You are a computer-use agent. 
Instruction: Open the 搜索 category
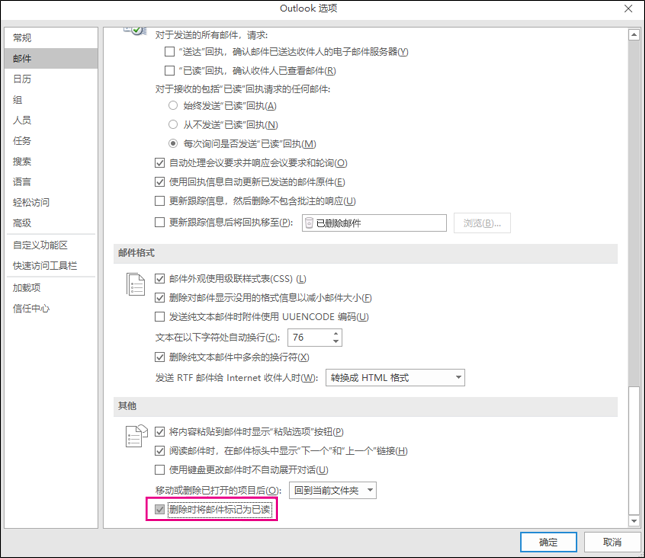[x=51, y=161]
